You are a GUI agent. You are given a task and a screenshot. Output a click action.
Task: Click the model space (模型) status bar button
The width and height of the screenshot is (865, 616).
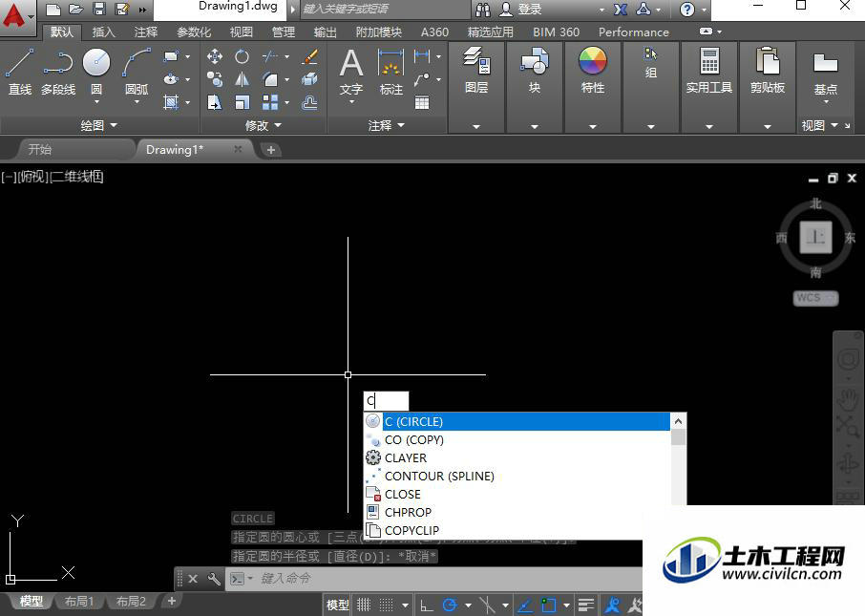pyautogui.click(x=338, y=605)
